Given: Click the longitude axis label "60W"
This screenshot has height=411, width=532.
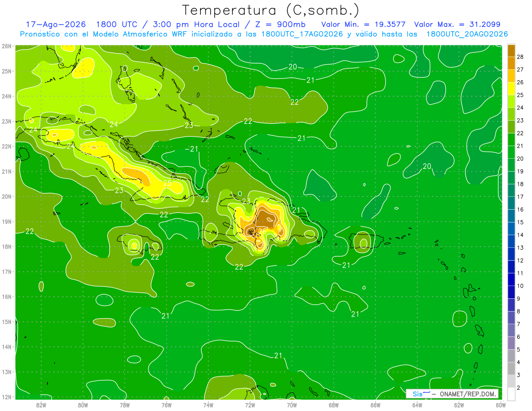Looking at the screenshot, I should click(x=501, y=405).
